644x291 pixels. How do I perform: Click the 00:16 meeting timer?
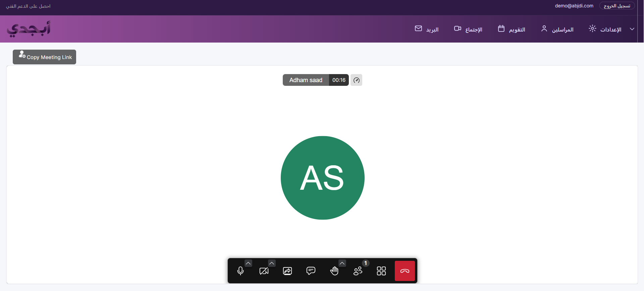[339, 80]
